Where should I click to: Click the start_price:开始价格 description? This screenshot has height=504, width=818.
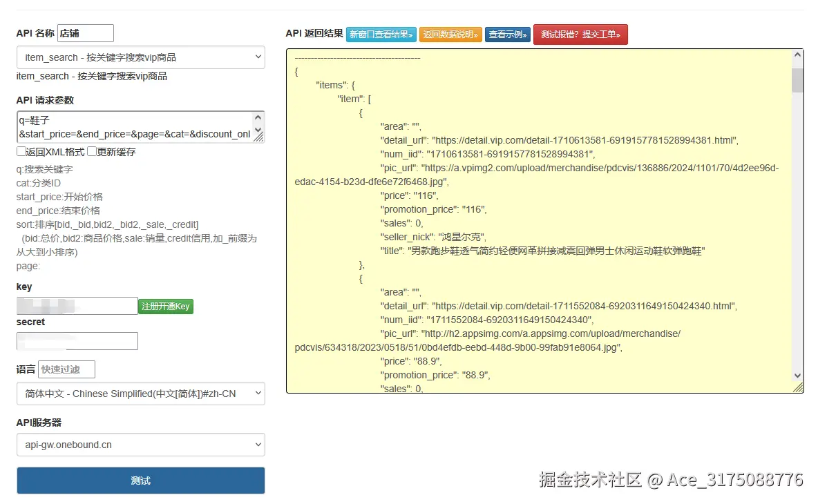coord(59,197)
